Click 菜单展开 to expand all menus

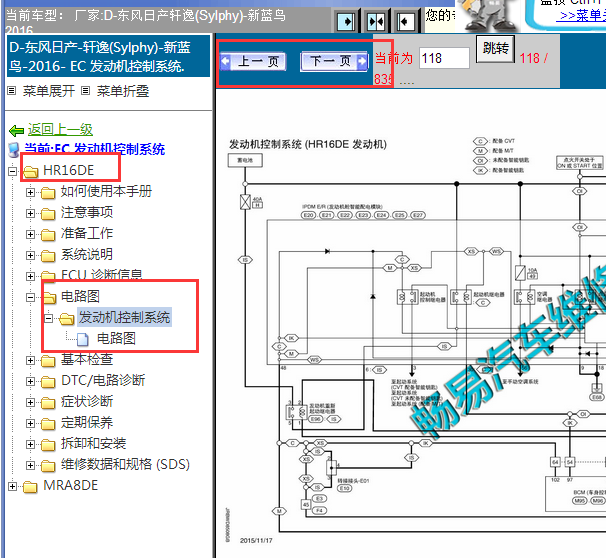(x=48, y=91)
